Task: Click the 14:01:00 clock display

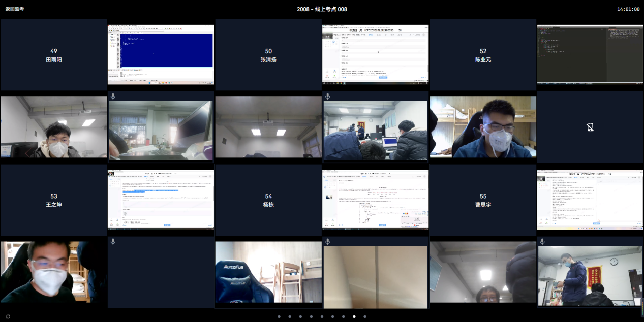Action: point(628,9)
